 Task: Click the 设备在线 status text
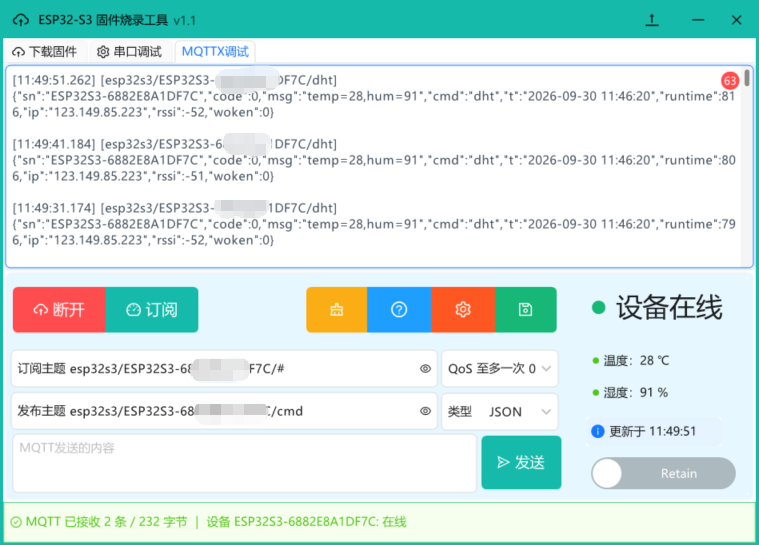coord(669,308)
